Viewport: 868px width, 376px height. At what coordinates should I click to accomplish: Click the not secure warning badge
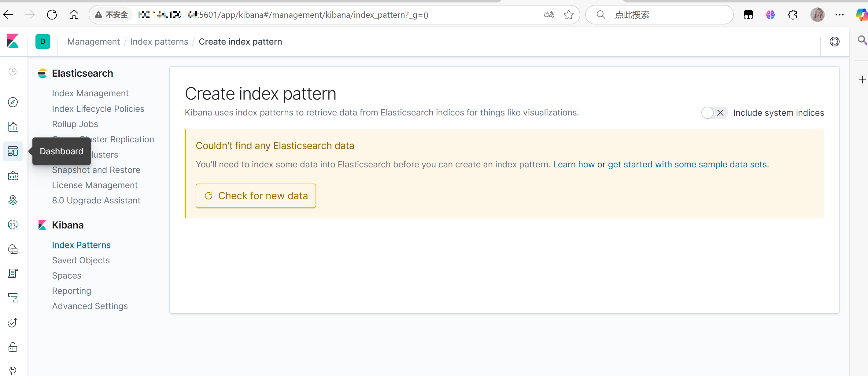[x=111, y=14]
